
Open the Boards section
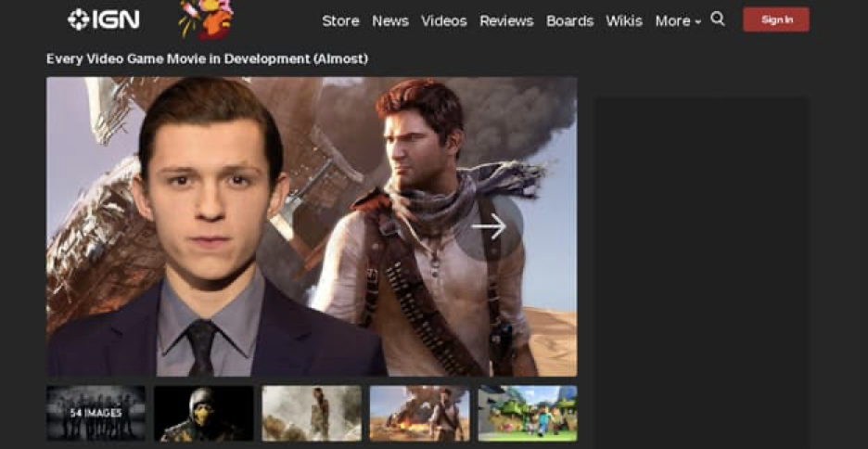pyautogui.click(x=569, y=21)
